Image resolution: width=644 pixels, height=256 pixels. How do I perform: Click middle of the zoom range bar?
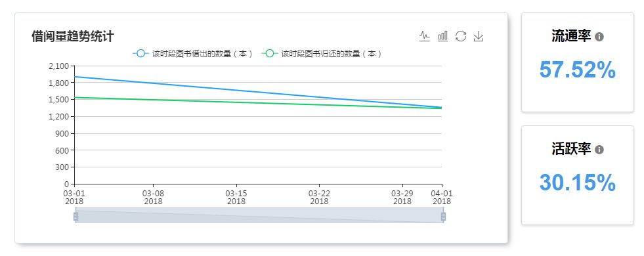tap(259, 215)
